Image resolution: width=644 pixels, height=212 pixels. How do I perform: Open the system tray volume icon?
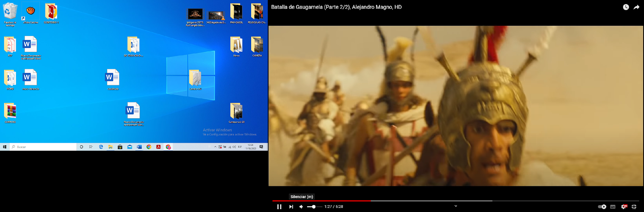[234, 147]
